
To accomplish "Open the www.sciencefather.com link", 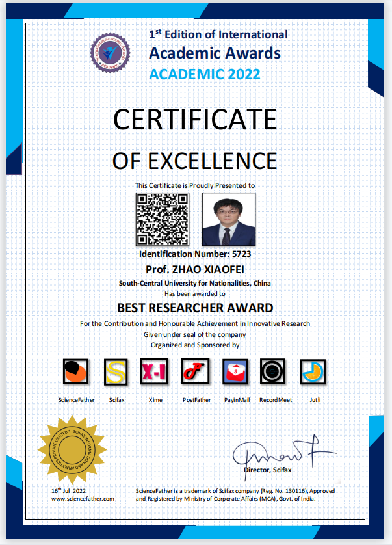I will (83, 499).
